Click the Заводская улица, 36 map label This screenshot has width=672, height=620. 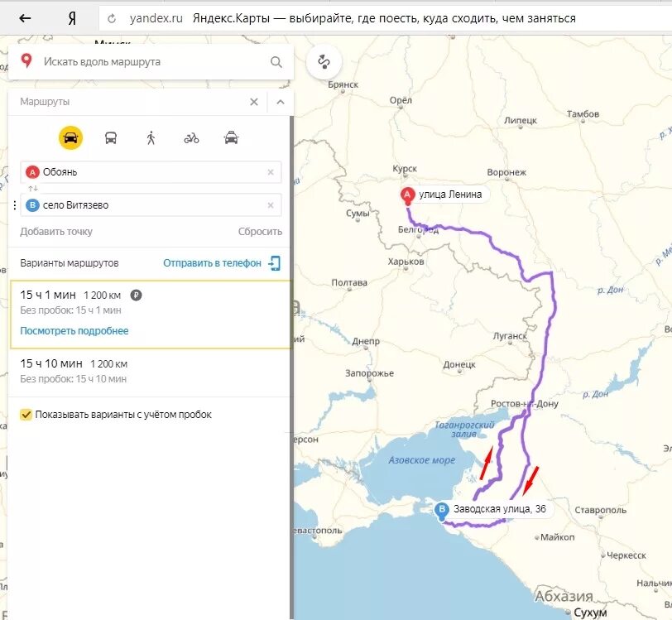click(x=500, y=509)
